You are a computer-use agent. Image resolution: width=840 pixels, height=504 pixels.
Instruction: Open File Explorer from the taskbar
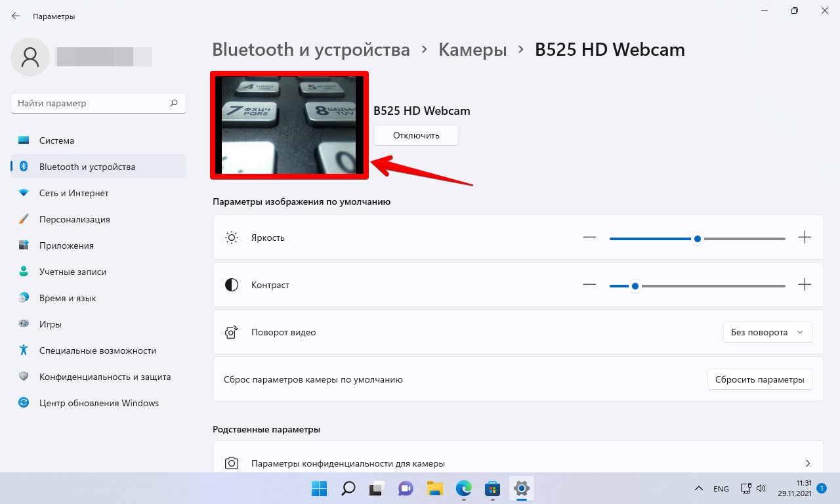434,488
